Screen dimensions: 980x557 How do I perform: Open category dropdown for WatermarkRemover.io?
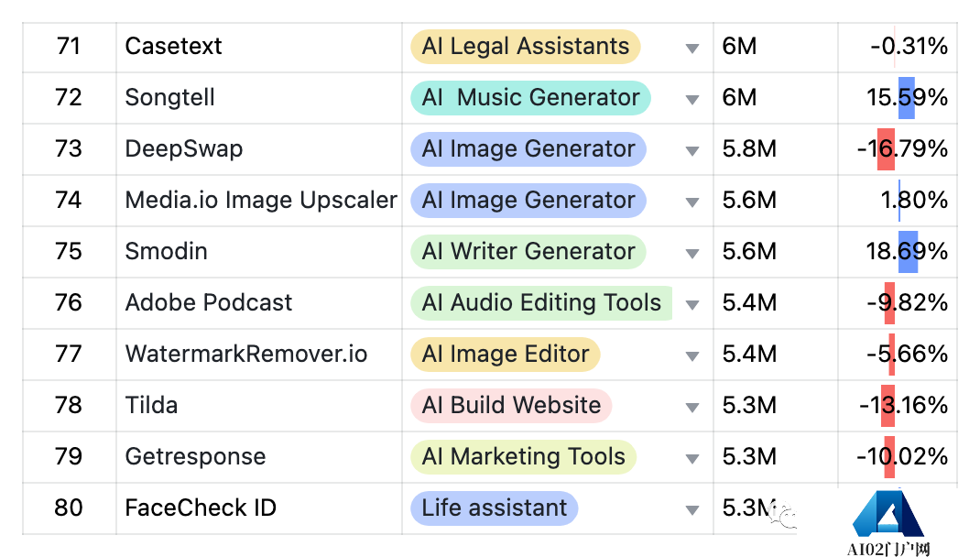click(691, 355)
